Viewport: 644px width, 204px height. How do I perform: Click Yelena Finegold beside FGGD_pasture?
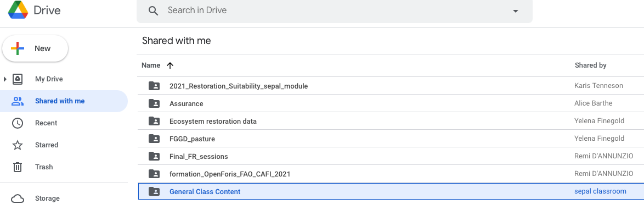click(599, 139)
